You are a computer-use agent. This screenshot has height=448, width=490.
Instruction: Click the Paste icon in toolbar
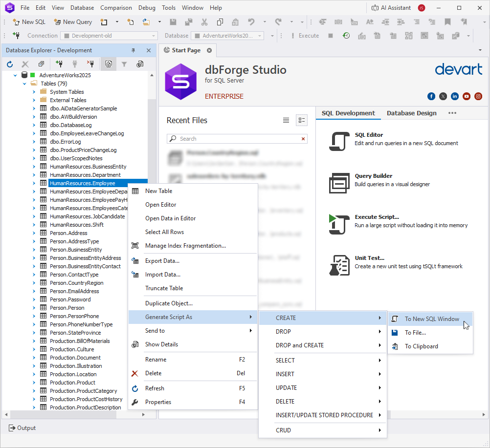[235, 22]
